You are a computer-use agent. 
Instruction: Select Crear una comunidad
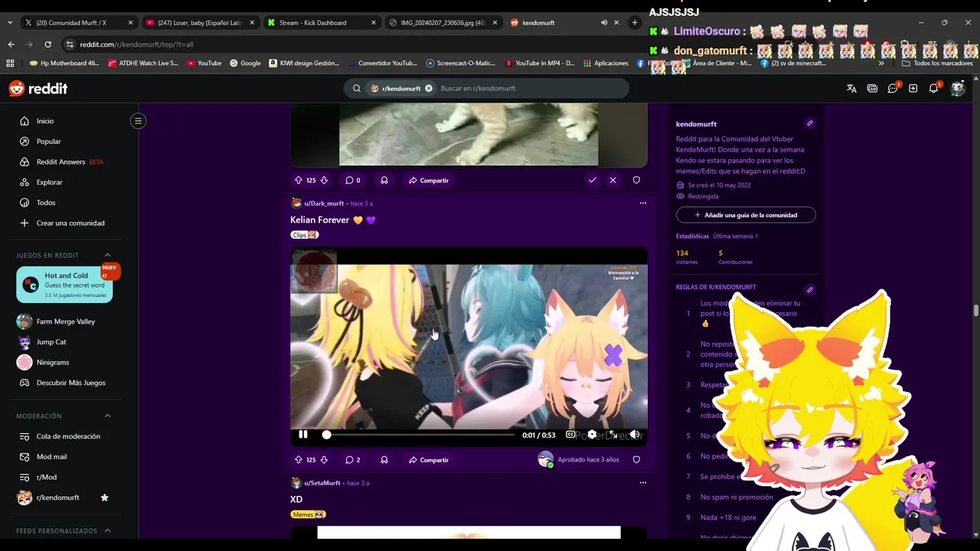point(69,223)
